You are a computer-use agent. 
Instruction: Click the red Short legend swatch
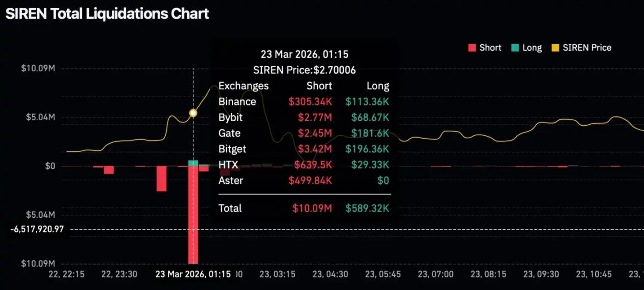coord(472,48)
